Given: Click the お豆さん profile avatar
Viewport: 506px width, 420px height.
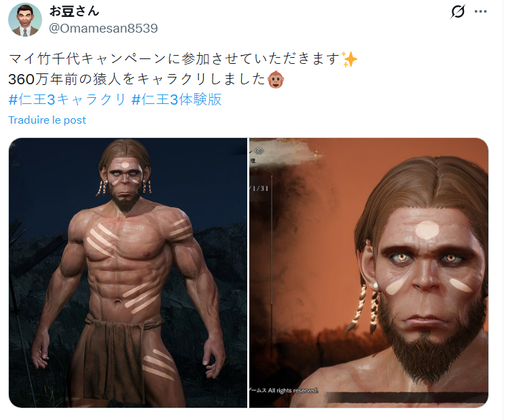Looking at the screenshot, I should point(25,20).
